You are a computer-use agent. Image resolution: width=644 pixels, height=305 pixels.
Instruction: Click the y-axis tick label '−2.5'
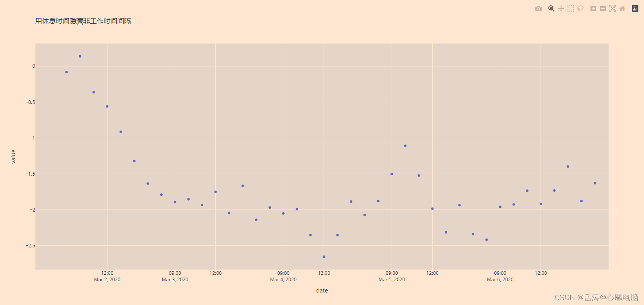pos(30,246)
